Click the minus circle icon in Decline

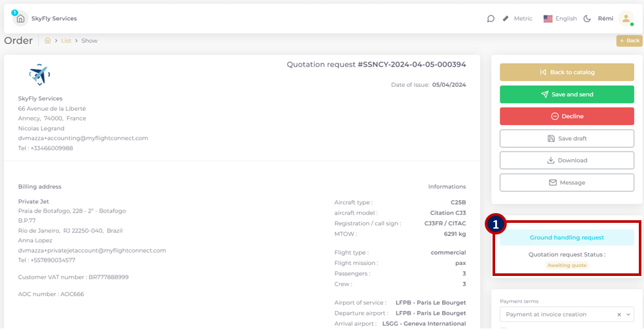point(555,117)
